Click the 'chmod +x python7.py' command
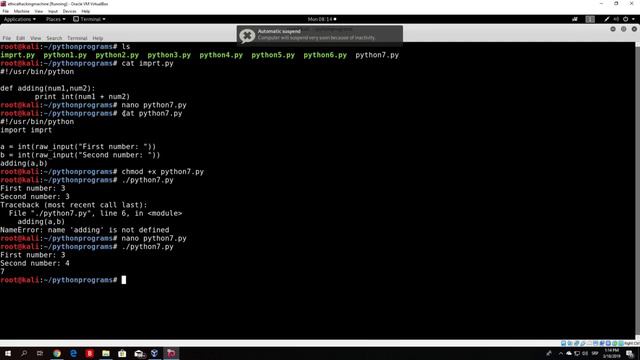 pos(162,172)
